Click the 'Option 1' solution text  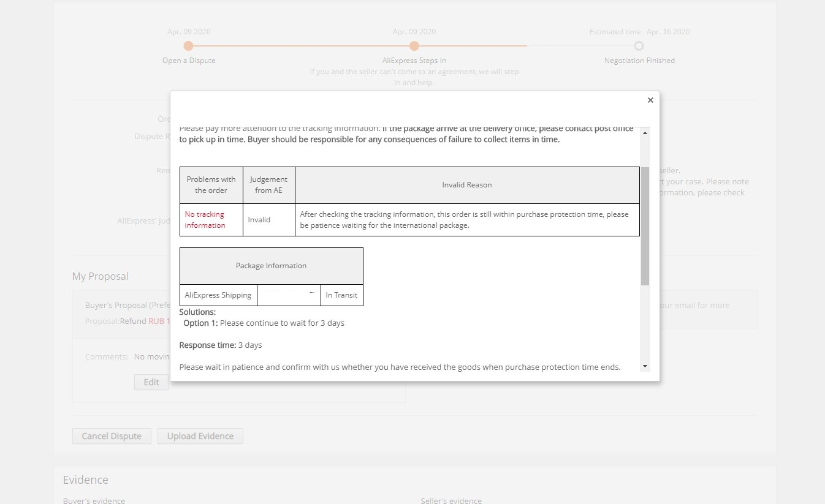click(x=264, y=323)
